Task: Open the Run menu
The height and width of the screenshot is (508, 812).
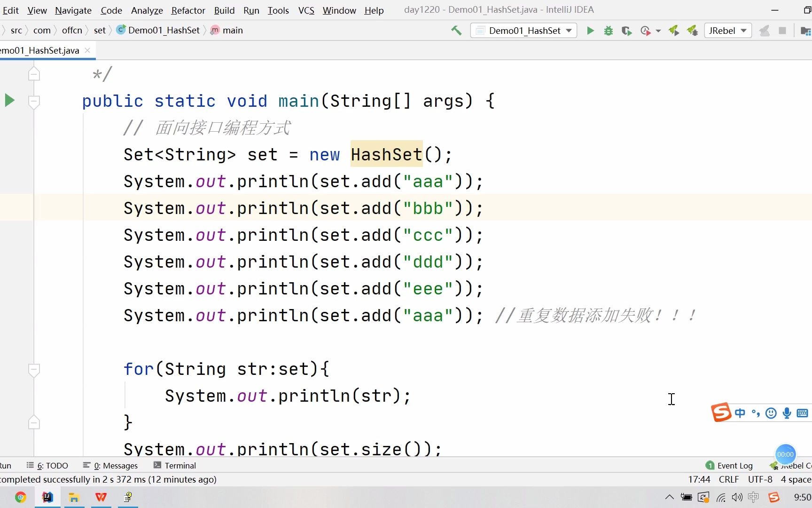Action: tap(251, 10)
